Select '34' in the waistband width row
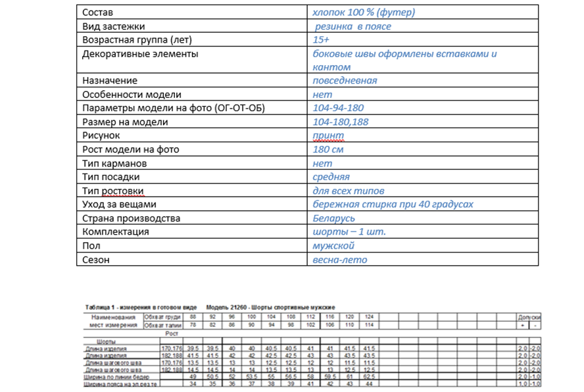This screenshot has width=584, height=392. click(x=193, y=384)
